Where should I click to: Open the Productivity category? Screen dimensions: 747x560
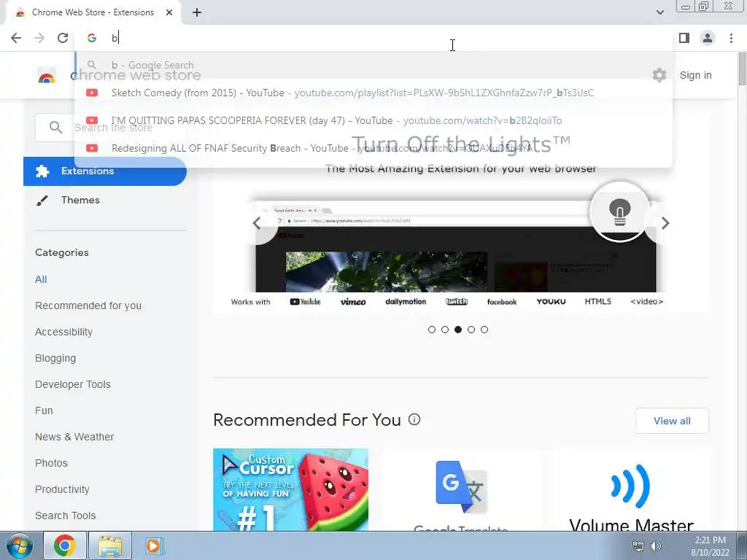click(63, 489)
